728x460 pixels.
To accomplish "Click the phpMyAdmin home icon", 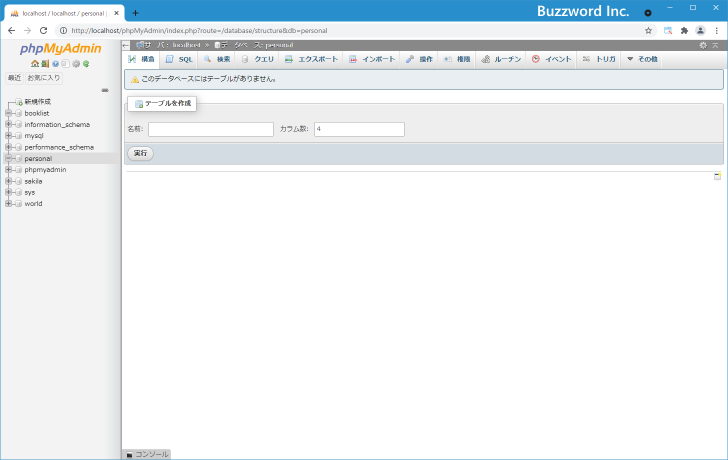I will click(35, 64).
